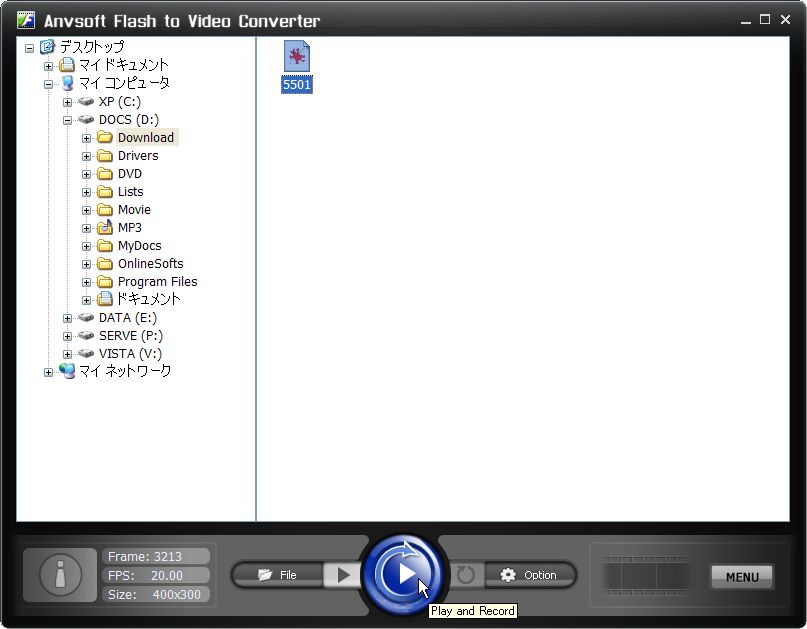This screenshot has width=807, height=629.
Task: Select the Movie folder label
Action: (134, 209)
